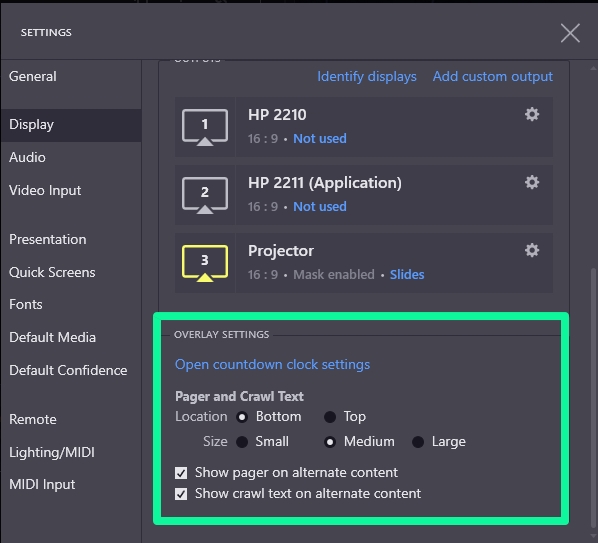Close the Settings dialog
Viewport: 598px width, 543px height.
pyautogui.click(x=570, y=33)
